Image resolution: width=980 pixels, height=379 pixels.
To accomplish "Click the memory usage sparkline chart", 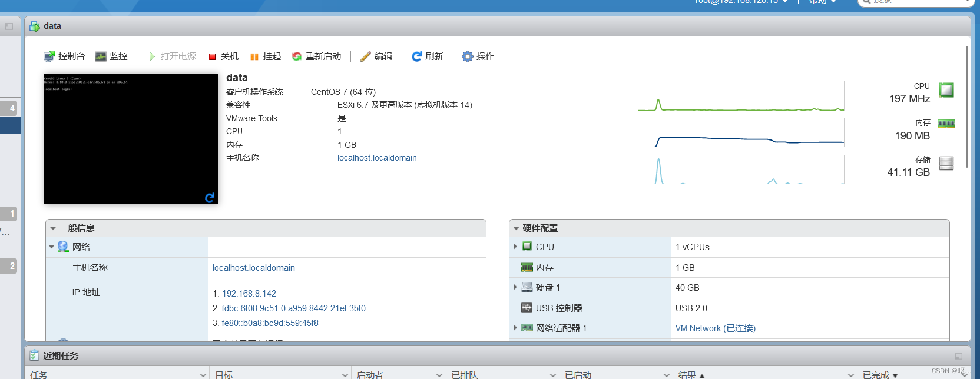I will (x=741, y=133).
